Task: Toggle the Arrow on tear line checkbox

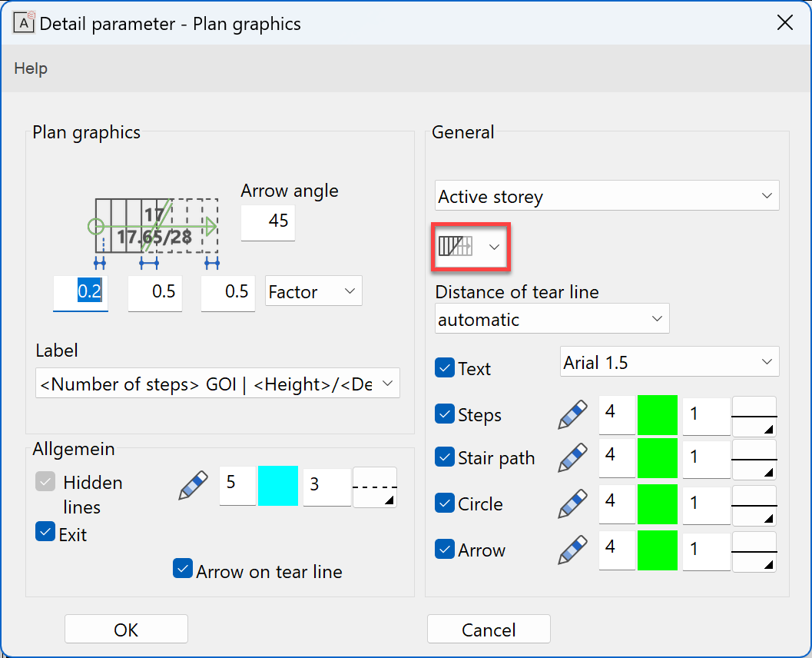Action: [183, 569]
